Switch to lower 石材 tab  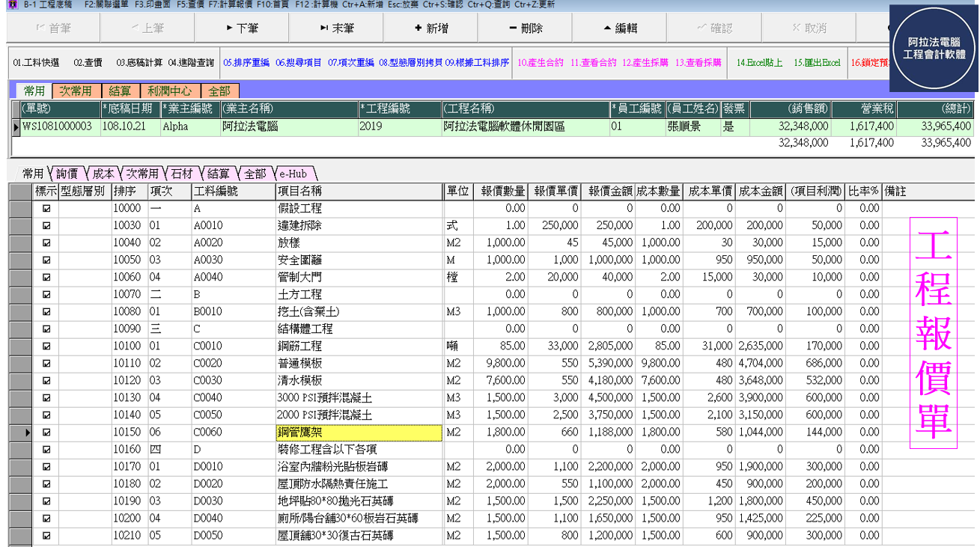click(x=181, y=174)
